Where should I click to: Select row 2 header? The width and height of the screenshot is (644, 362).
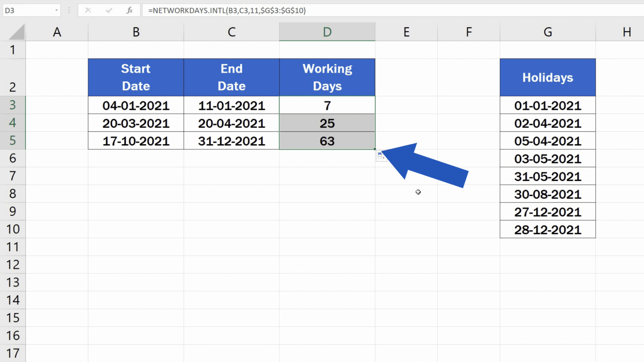13,78
